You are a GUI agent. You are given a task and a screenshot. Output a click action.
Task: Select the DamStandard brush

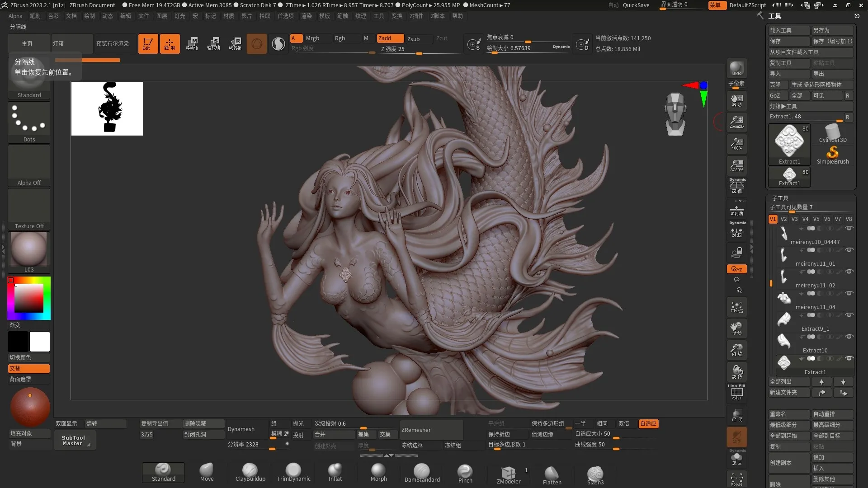click(422, 472)
